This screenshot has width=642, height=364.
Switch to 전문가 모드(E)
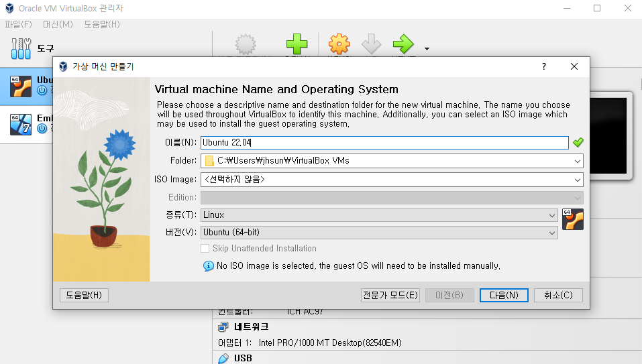[390, 296]
